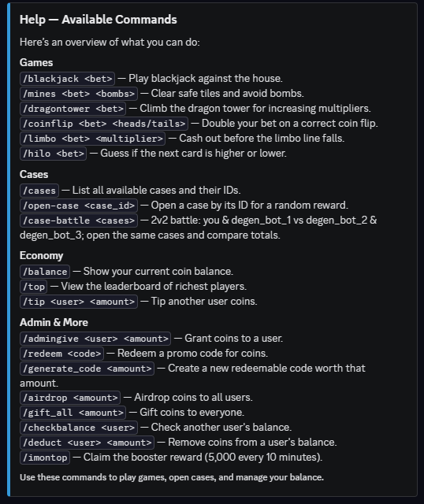Click the /dragontower <bet> code block
Image resolution: width=424 pixels, height=504 pixels.
tap(73, 109)
